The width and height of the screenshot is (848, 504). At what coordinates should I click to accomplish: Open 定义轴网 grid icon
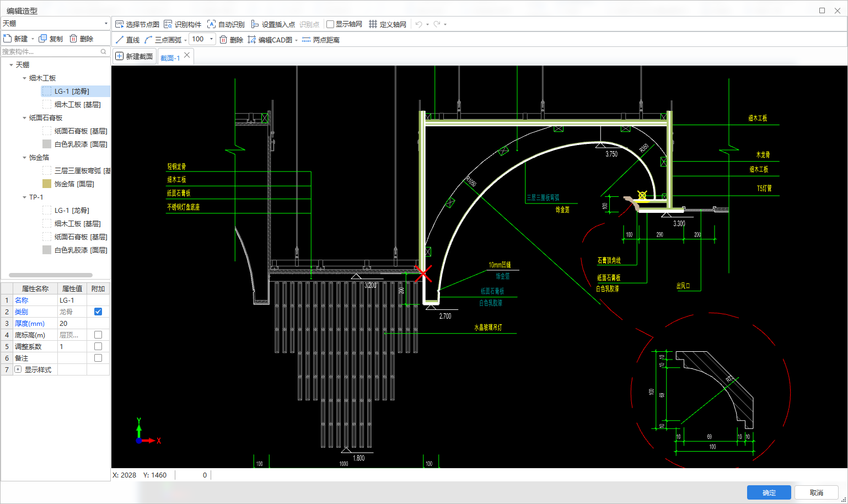pyautogui.click(x=373, y=24)
